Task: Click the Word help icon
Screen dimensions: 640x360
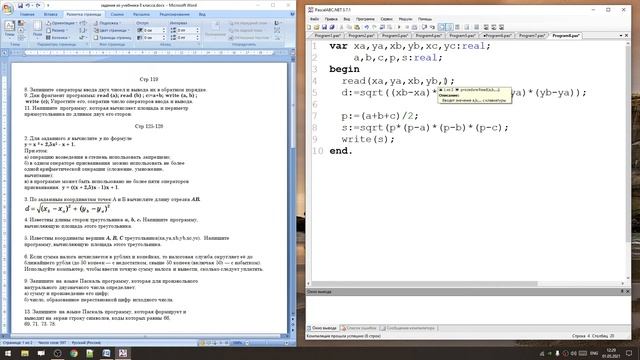Action: pyautogui.click(x=292, y=14)
